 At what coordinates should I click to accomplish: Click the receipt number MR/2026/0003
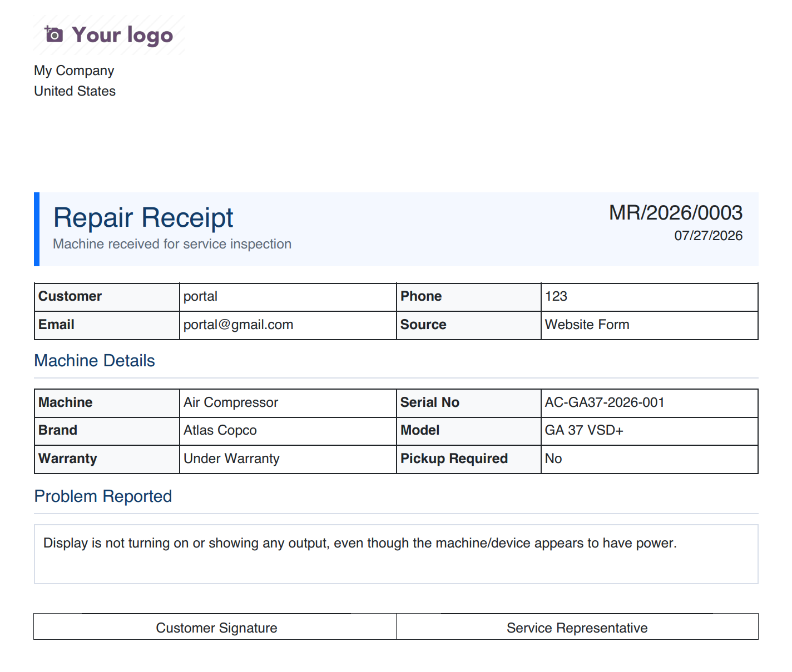[x=676, y=213]
